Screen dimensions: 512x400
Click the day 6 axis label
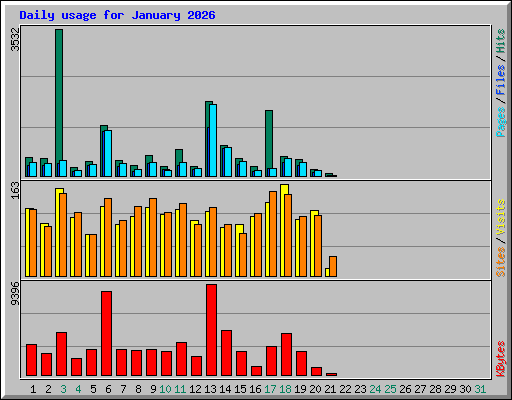coord(108,389)
